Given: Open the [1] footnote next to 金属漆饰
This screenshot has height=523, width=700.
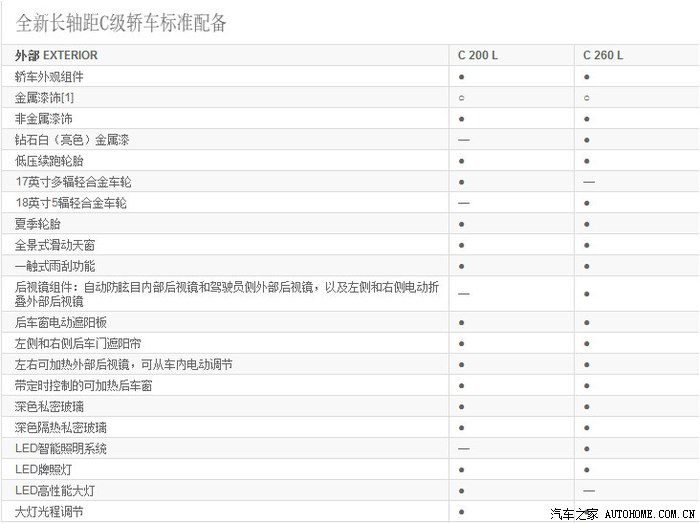Looking at the screenshot, I should pyautogui.click(x=67, y=98).
